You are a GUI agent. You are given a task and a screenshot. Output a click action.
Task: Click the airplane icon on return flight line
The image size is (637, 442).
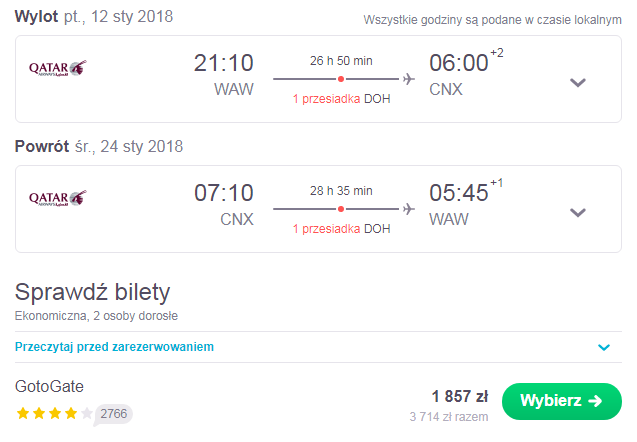pyautogui.click(x=409, y=209)
